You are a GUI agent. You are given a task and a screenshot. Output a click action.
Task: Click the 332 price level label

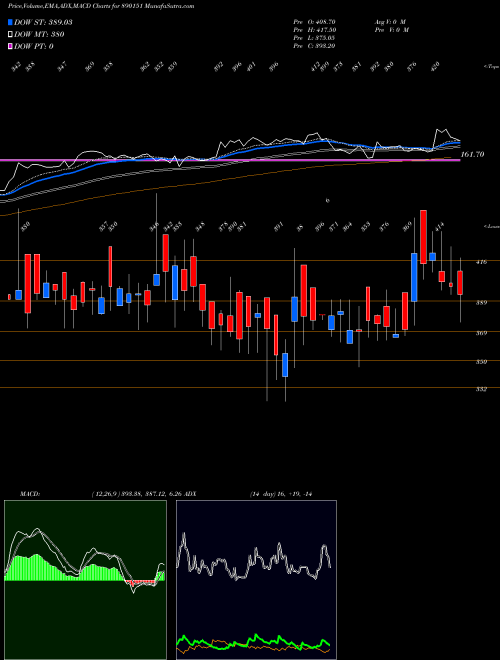[x=481, y=389]
